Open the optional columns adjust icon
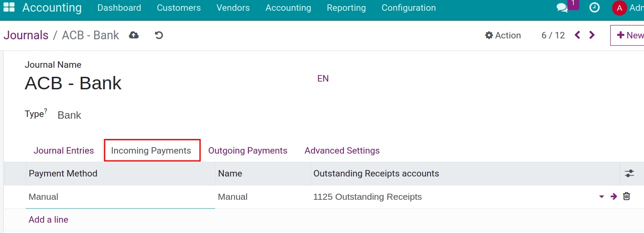Screen dimensions: 644x233 629,173
